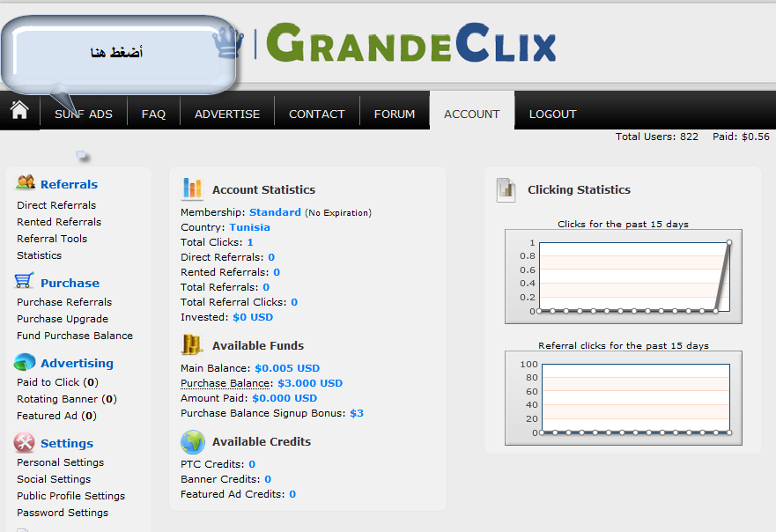Screen dimensions: 776x532
Task: Click the (No Expiration) text
Action: tap(338, 213)
